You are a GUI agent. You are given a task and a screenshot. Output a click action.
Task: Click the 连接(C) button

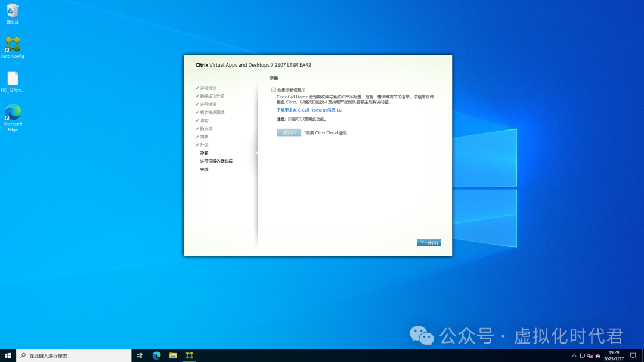pyautogui.click(x=289, y=133)
